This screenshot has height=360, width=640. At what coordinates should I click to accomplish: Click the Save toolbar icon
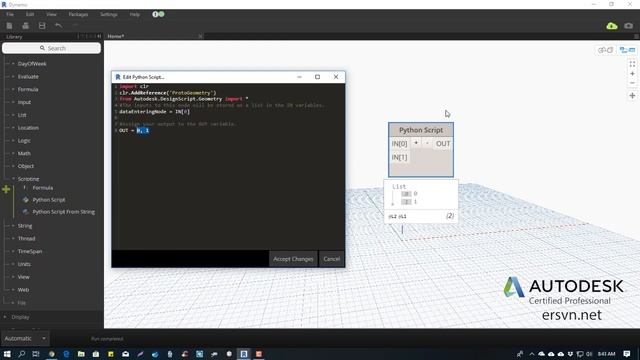[42, 26]
